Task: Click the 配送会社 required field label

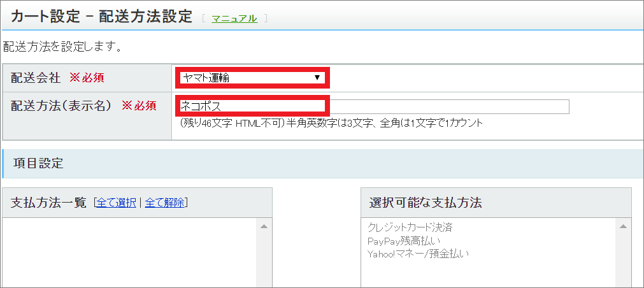Action: pos(36,78)
